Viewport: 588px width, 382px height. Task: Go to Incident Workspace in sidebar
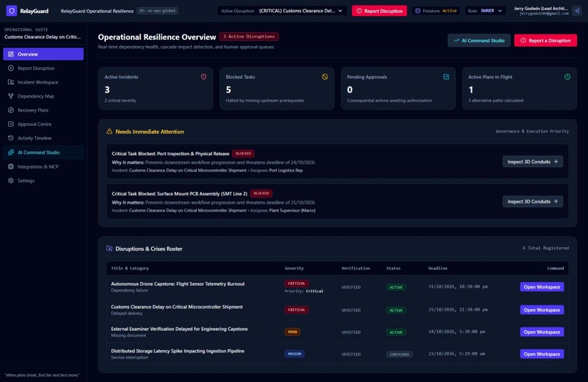44,82
